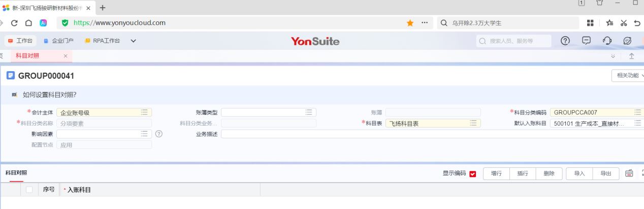Open the browser extensions grid icon
The width and height of the screenshot is (644, 209).
[590, 23]
